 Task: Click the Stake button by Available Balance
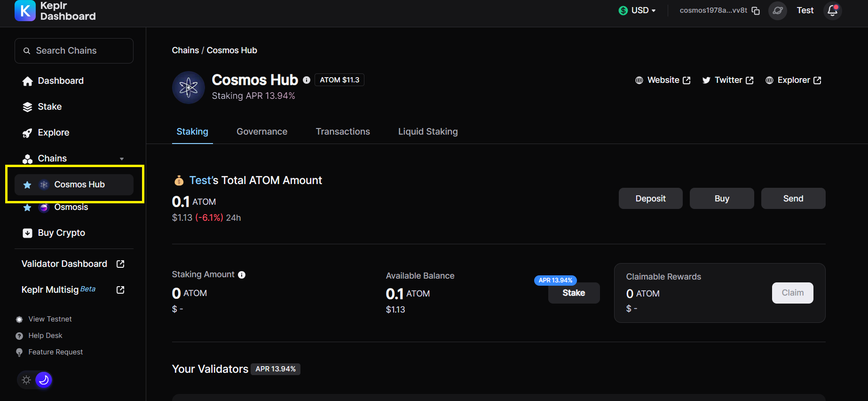[574, 293]
